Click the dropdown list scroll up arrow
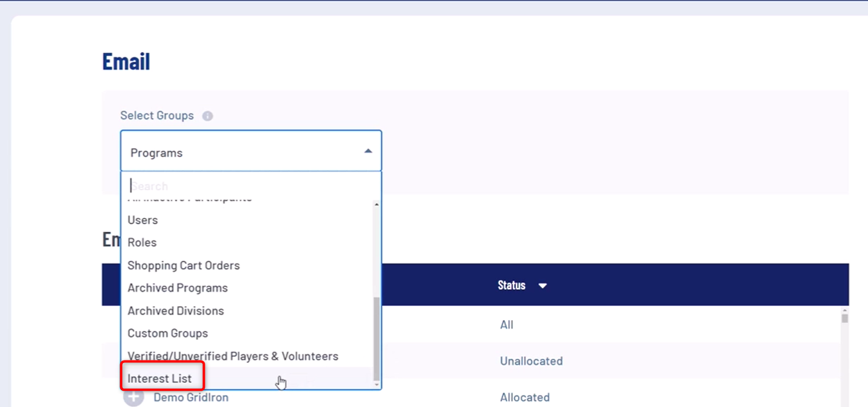The image size is (868, 407). (x=377, y=205)
